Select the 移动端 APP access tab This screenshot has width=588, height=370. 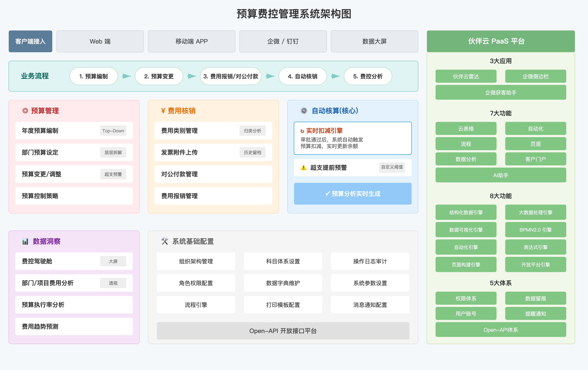[x=191, y=41]
